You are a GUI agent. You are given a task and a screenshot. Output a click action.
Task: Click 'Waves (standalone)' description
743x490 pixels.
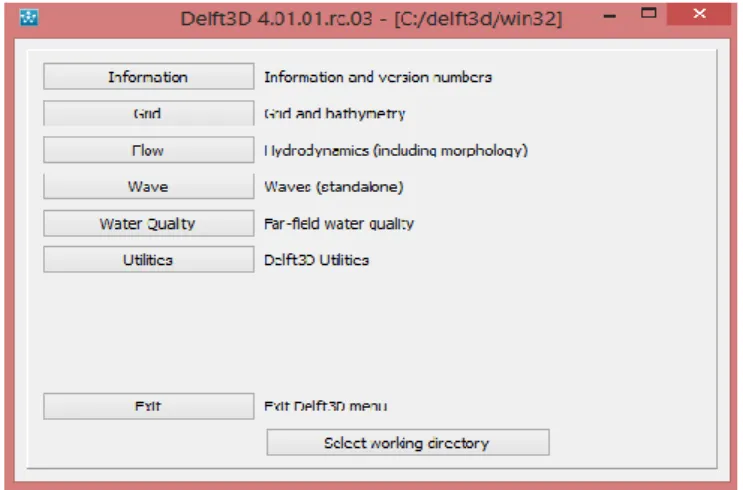point(334,187)
